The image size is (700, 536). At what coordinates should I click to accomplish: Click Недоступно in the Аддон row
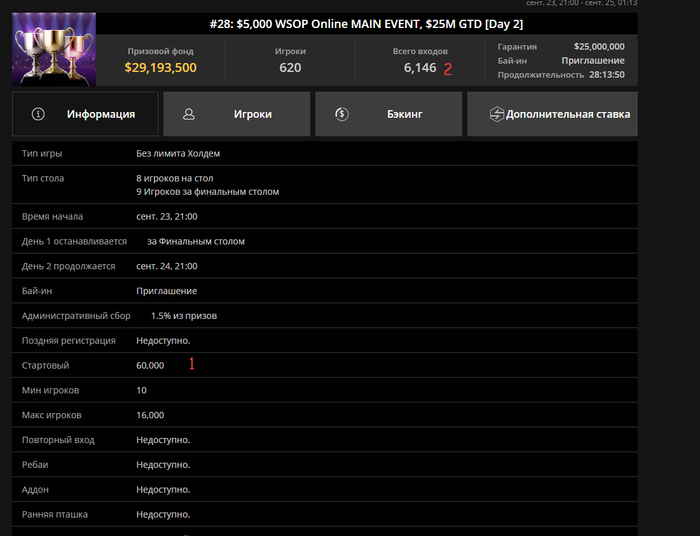[163, 490]
